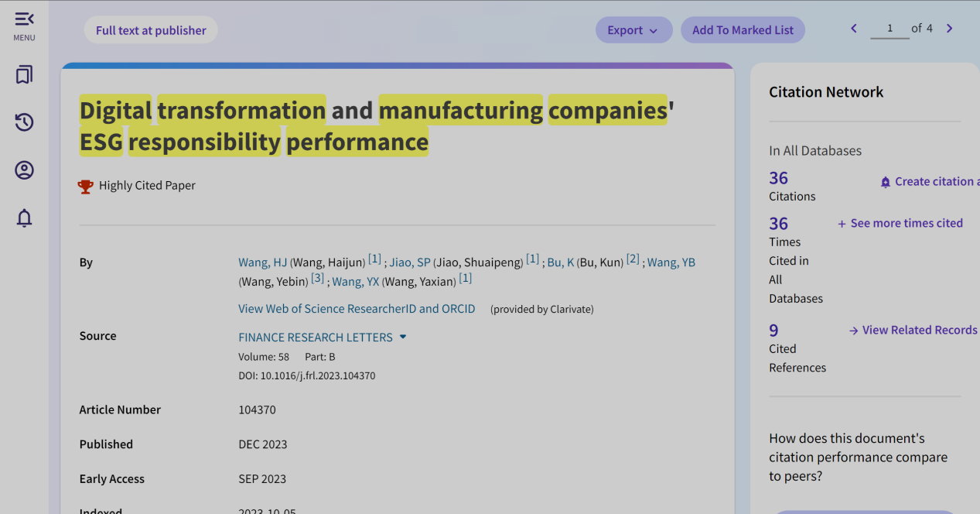Open Full text at publisher

tap(151, 30)
